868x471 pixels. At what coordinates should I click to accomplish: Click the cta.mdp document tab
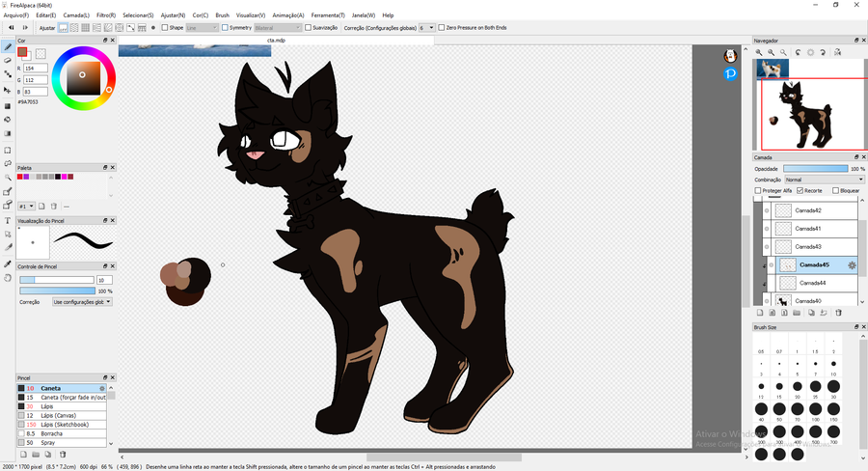click(276, 41)
